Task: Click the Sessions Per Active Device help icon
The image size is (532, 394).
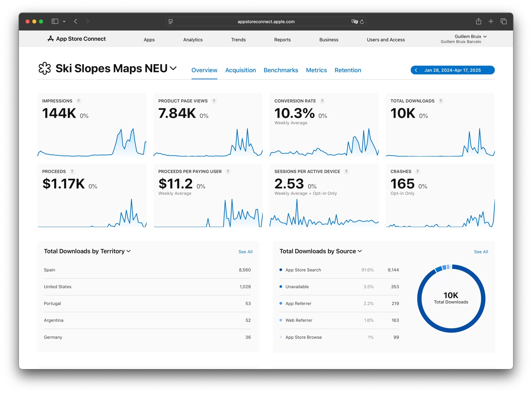Action: coord(346,172)
